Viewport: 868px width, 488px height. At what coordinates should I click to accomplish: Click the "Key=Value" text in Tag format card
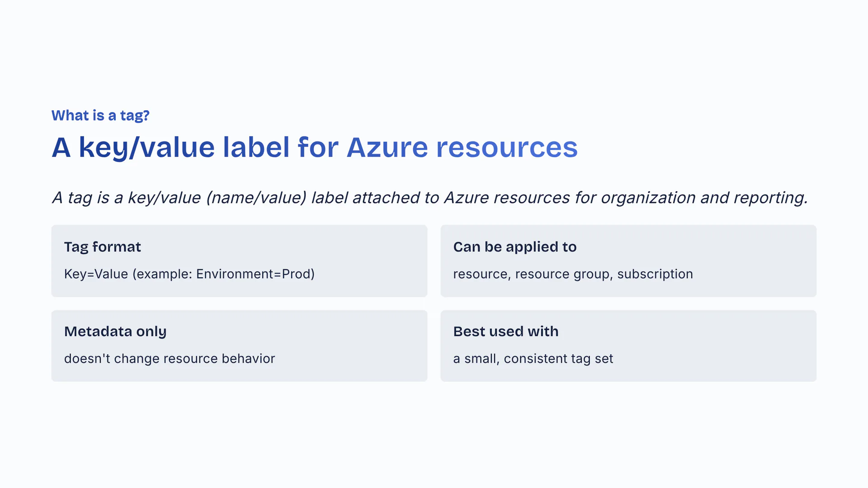tap(96, 274)
